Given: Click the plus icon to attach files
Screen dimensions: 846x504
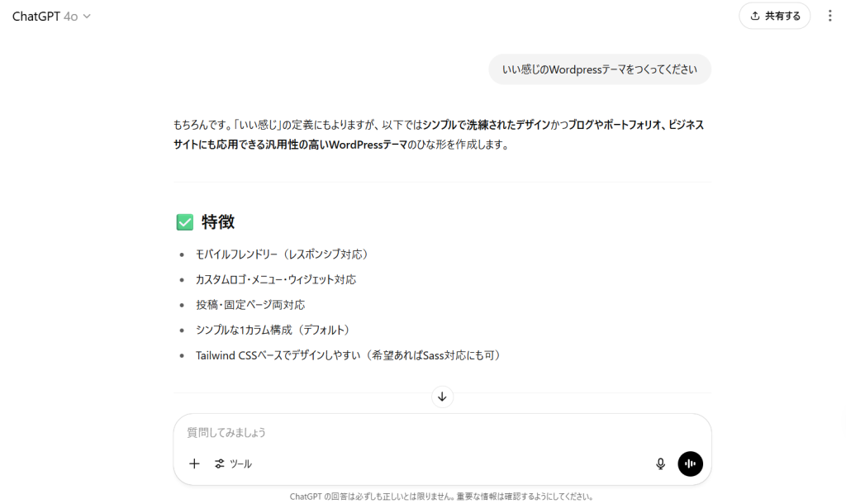Looking at the screenshot, I should pos(194,464).
